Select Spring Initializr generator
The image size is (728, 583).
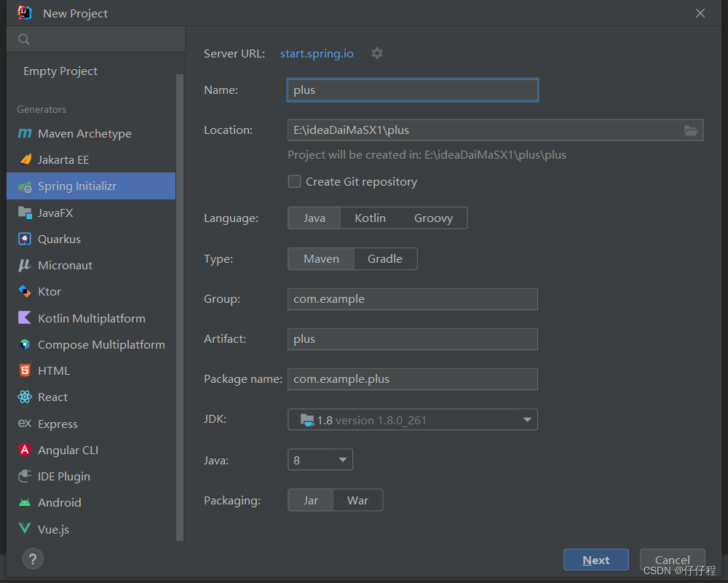[91, 186]
